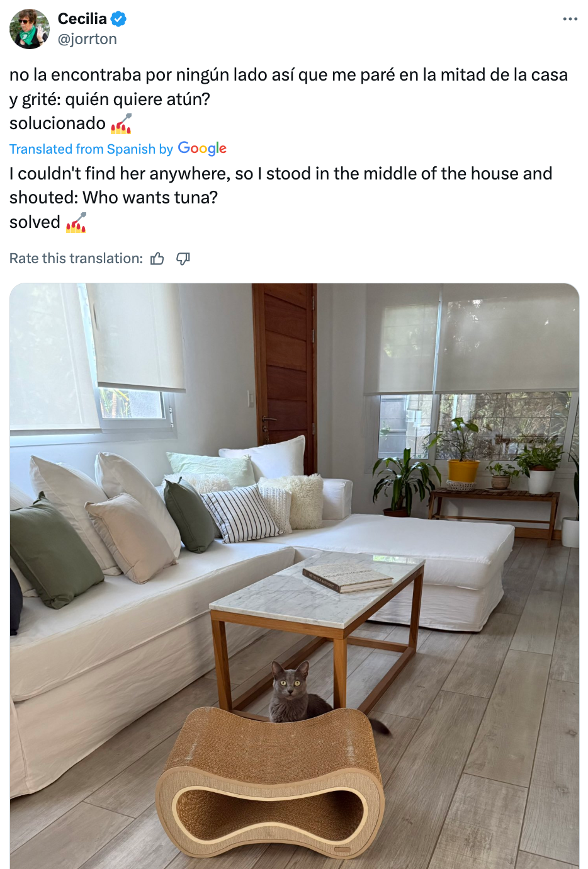Dislike the translation with the thumbs down icon
This screenshot has width=588, height=869.
(183, 259)
